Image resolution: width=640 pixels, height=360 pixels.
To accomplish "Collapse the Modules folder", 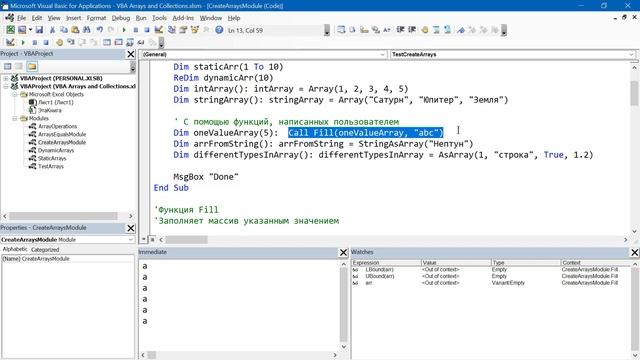I will 15,118.
